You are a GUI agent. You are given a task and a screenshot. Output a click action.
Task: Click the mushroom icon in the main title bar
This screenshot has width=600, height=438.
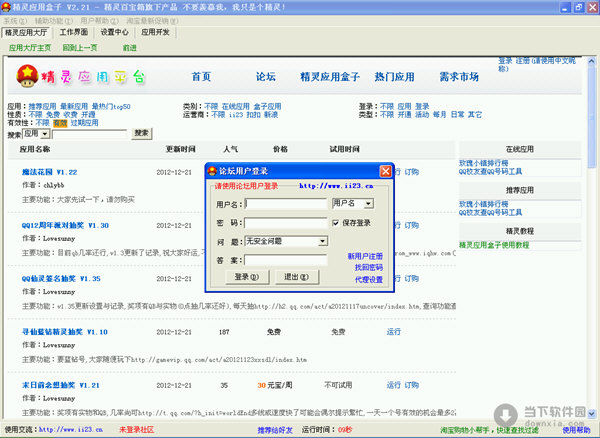pos(6,7)
